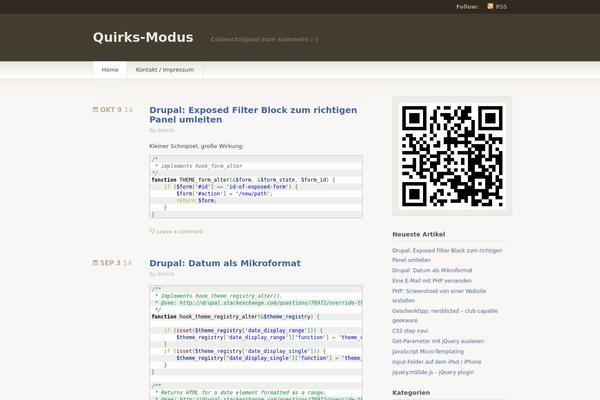600x400 pixels.
Task: Open the RSS link in header
Action: point(501,7)
